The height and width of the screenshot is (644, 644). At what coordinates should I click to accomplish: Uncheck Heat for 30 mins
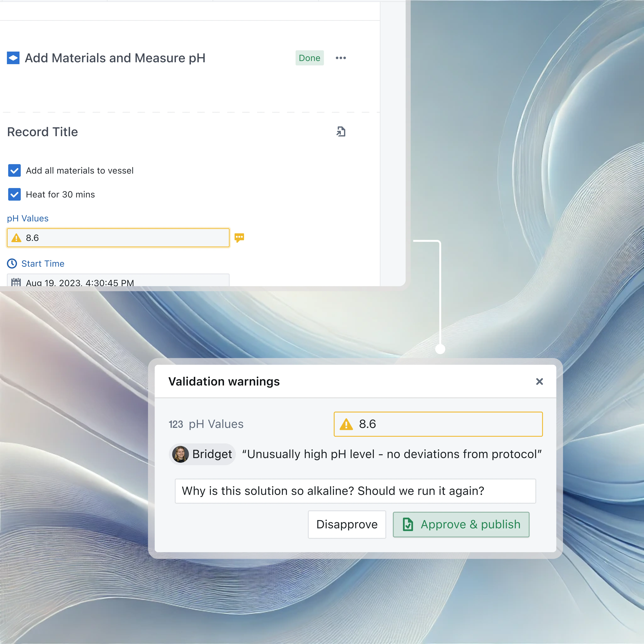tap(14, 194)
